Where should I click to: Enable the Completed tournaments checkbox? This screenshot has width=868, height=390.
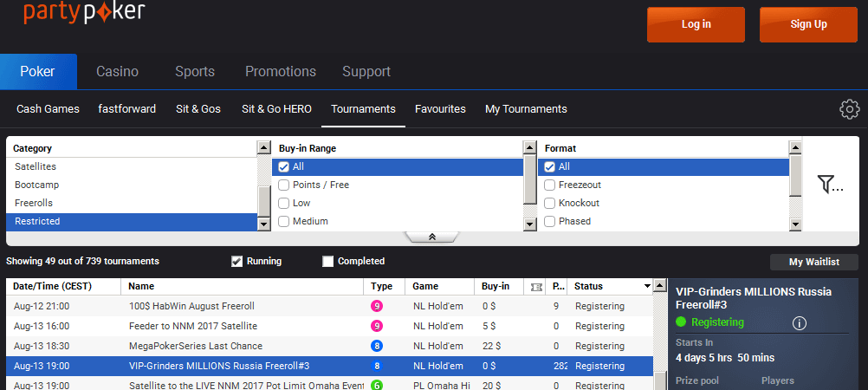(327, 262)
